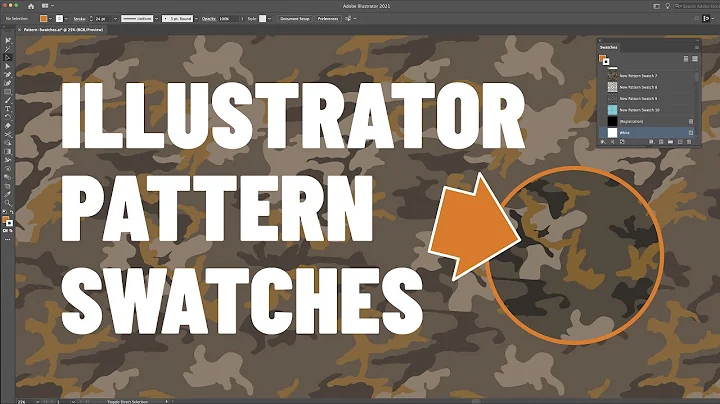Click stroke weight stepper arrows
Image resolution: width=720 pixels, height=404 pixels.
91,18
